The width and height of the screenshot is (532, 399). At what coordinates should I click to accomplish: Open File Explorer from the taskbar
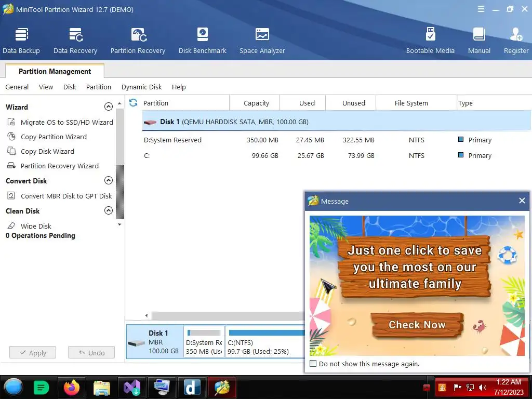101,388
